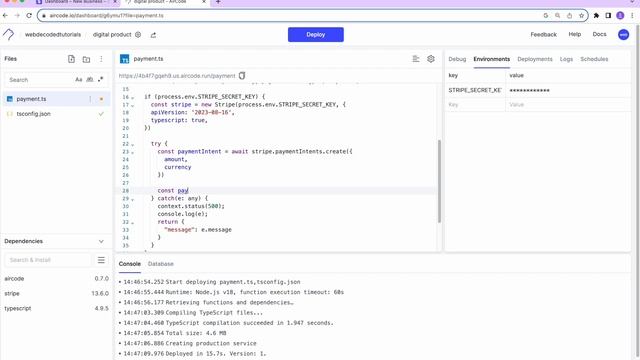
Task: Click the editor vertical scrollbar
Action: [x=439, y=181]
